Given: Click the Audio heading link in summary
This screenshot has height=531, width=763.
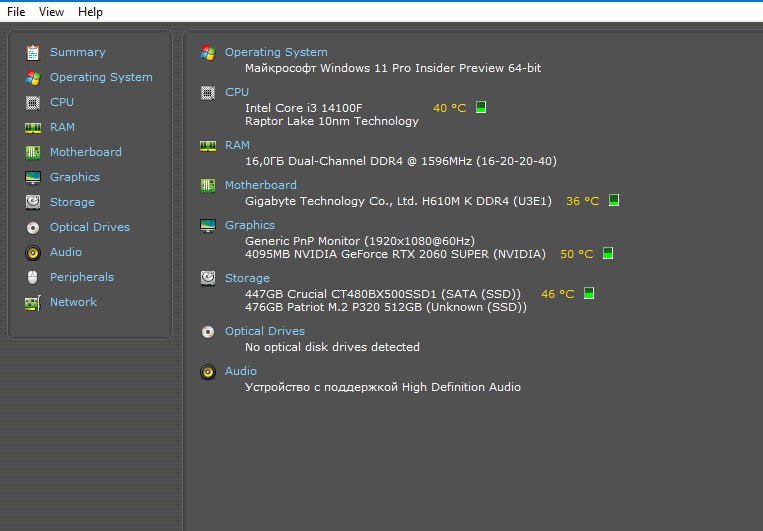Looking at the screenshot, I should [x=240, y=371].
